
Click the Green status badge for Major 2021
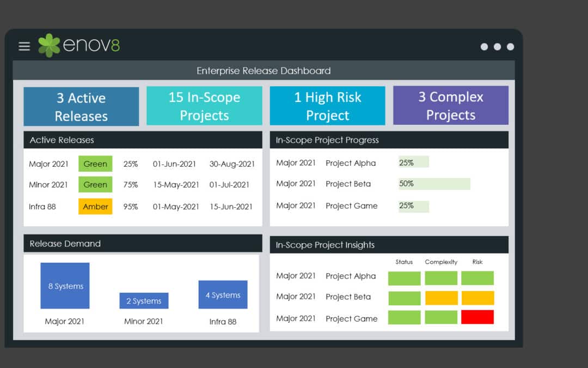[x=95, y=164]
